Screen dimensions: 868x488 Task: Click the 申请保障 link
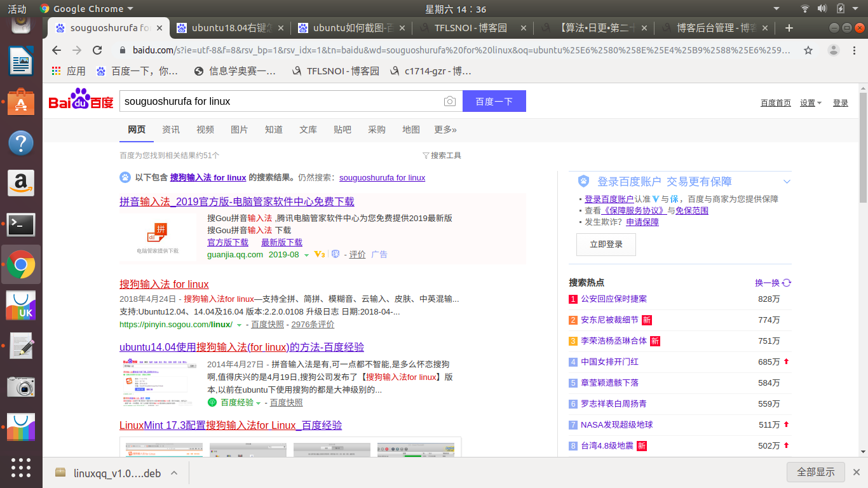[642, 222]
